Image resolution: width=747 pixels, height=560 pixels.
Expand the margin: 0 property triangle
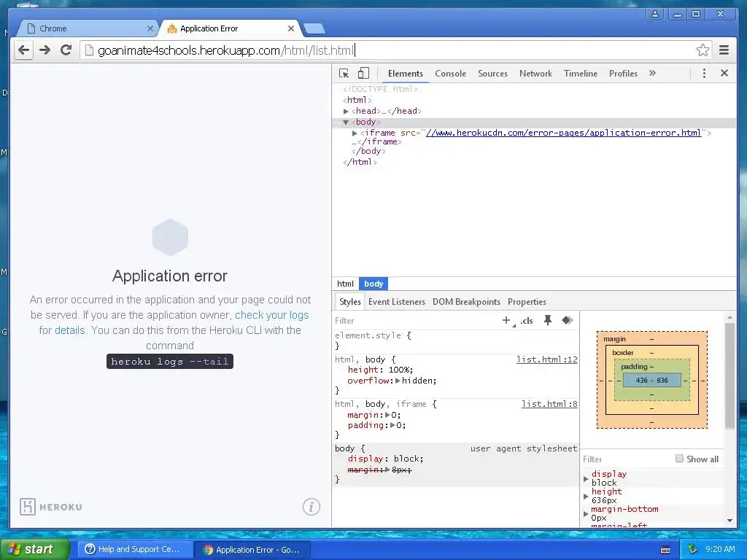click(387, 415)
